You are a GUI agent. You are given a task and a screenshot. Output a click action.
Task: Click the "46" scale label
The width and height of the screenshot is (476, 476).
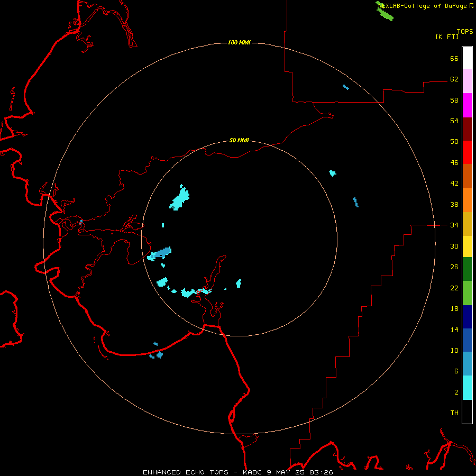point(454,163)
